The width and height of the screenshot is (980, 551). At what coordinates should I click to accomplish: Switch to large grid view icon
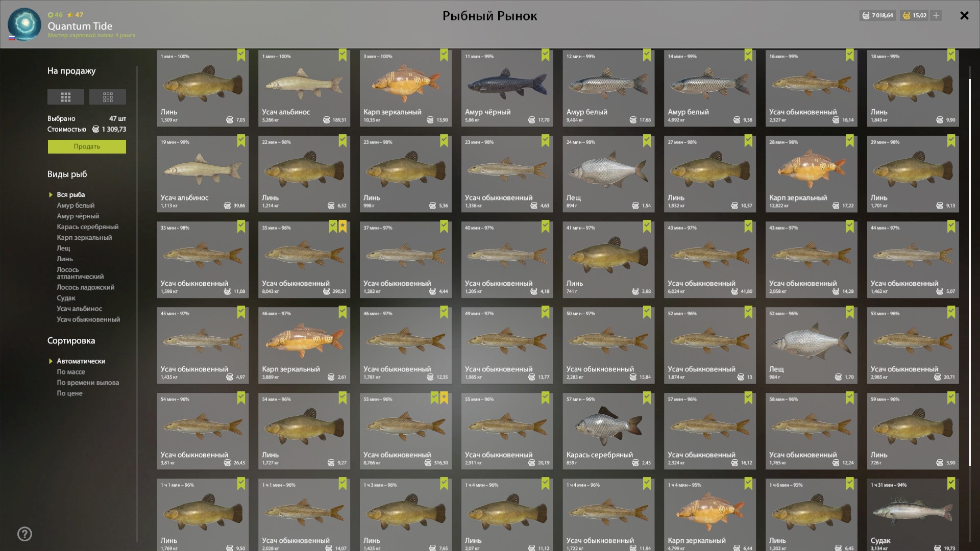[65, 97]
